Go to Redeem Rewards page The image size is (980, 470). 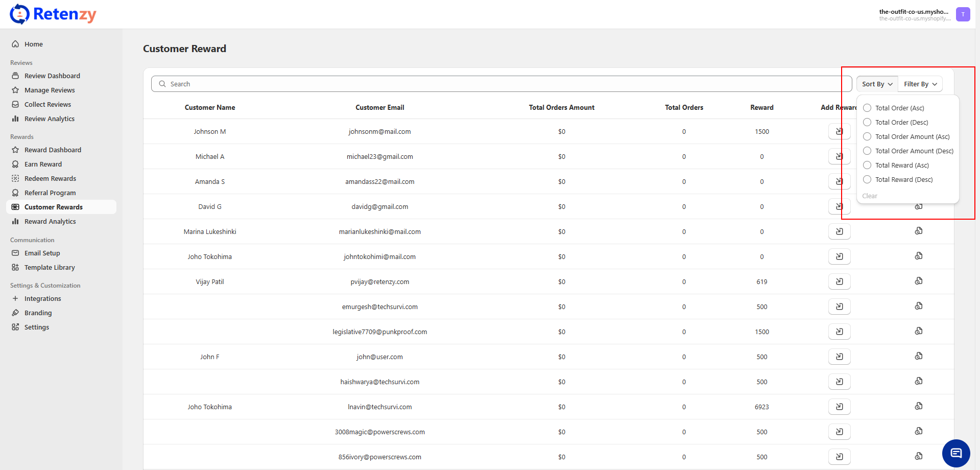(50, 178)
